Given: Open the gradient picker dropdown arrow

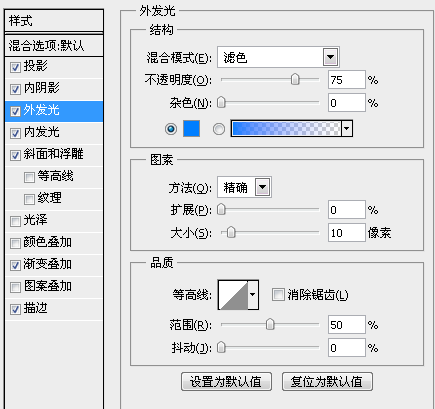Looking at the screenshot, I should pyautogui.click(x=347, y=129).
